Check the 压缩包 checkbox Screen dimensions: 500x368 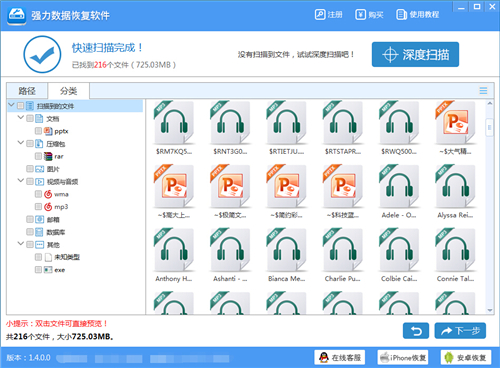[30, 144]
